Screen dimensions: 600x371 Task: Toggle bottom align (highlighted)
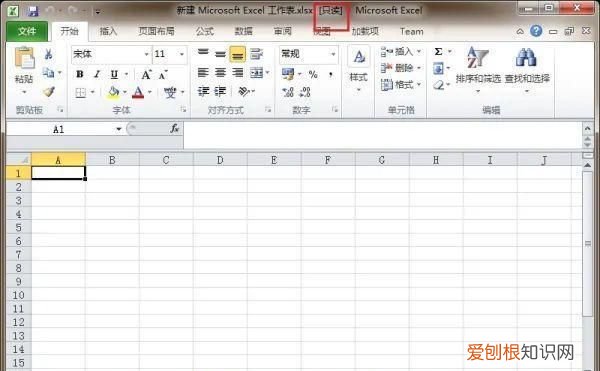click(238, 54)
